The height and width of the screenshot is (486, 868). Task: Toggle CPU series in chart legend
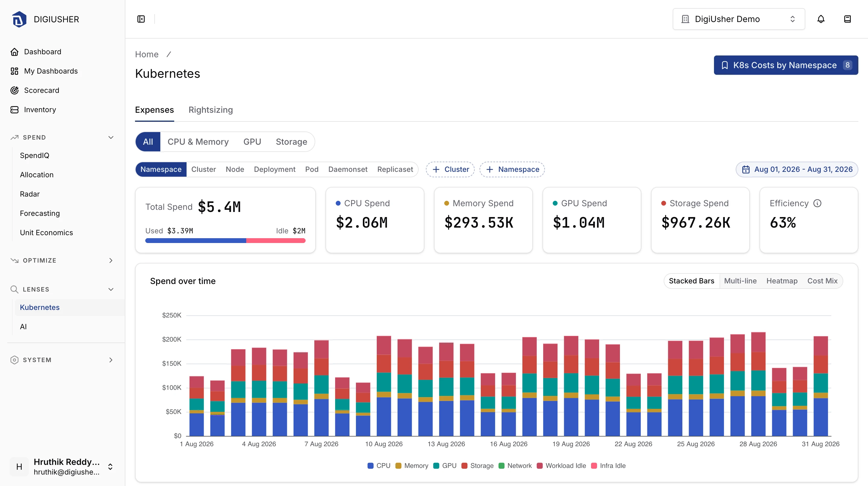(379, 466)
